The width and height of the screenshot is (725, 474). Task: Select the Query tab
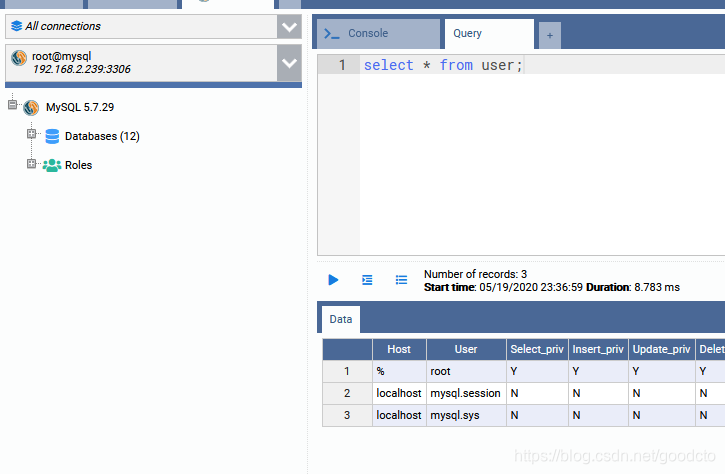click(489, 34)
